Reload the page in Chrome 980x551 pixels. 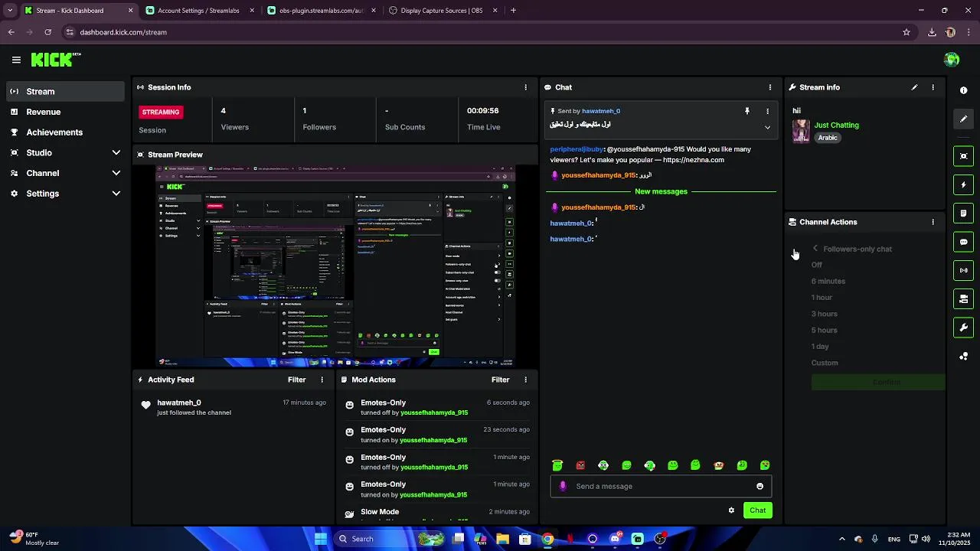[x=47, y=32]
